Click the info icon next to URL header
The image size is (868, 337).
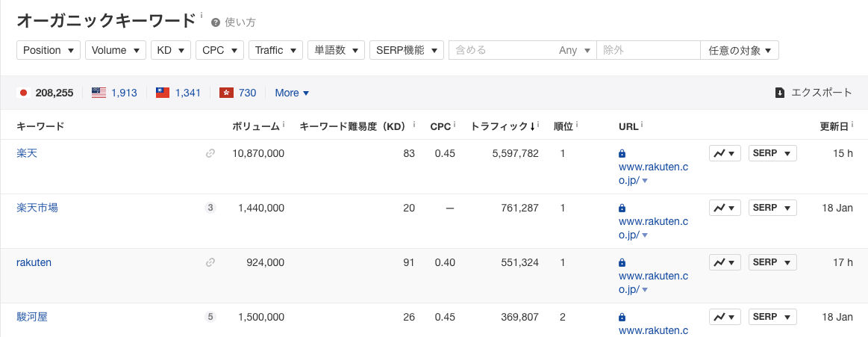tap(643, 125)
